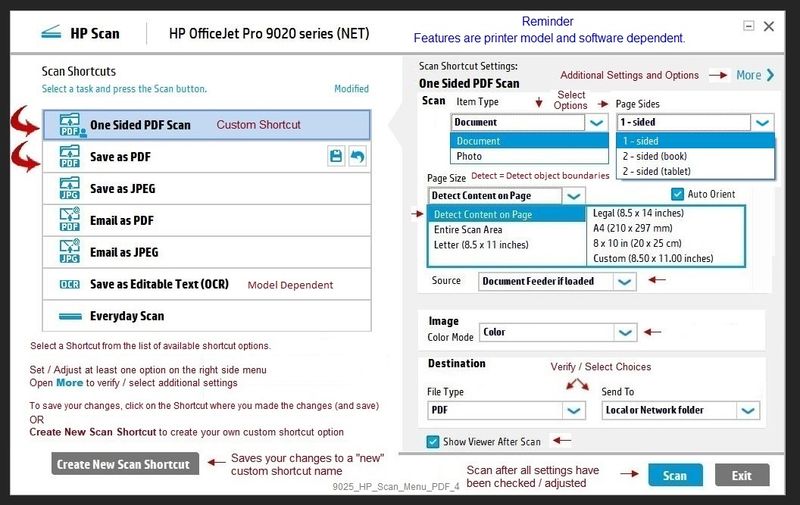The height and width of the screenshot is (505, 800).
Task: Expand More settings chevron
Action: pyautogui.click(x=770, y=75)
